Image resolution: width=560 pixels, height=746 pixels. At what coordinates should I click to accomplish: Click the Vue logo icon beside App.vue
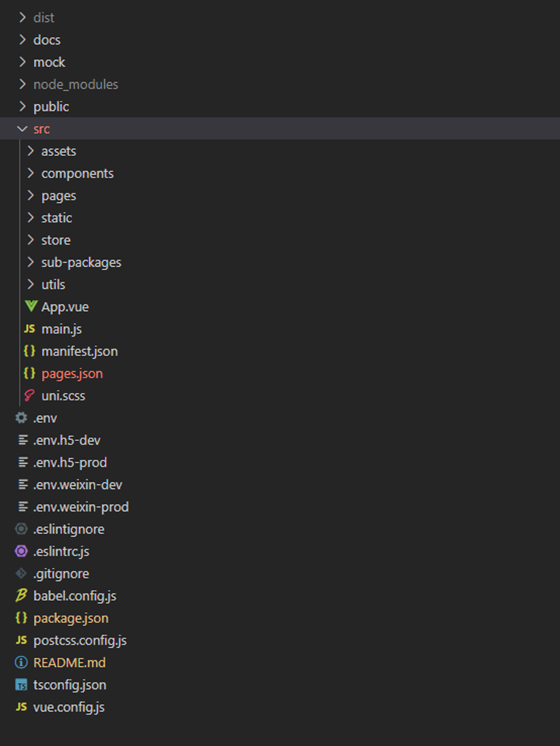30,306
